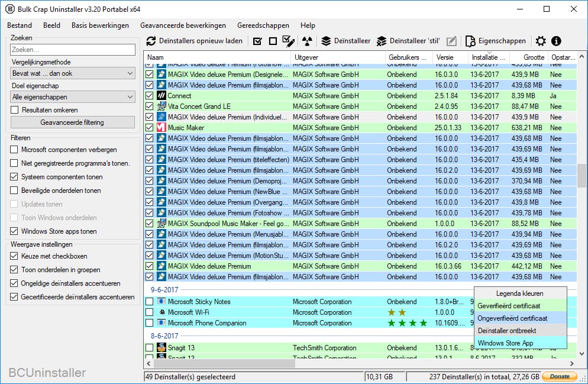Click the Connect app icon in list
The height and width of the screenshot is (384, 588).
(x=161, y=96)
